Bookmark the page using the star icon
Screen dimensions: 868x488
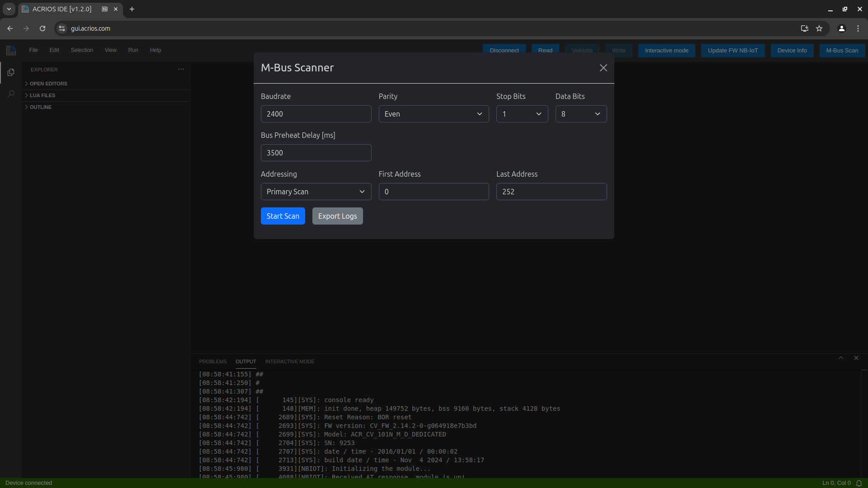tap(820, 28)
